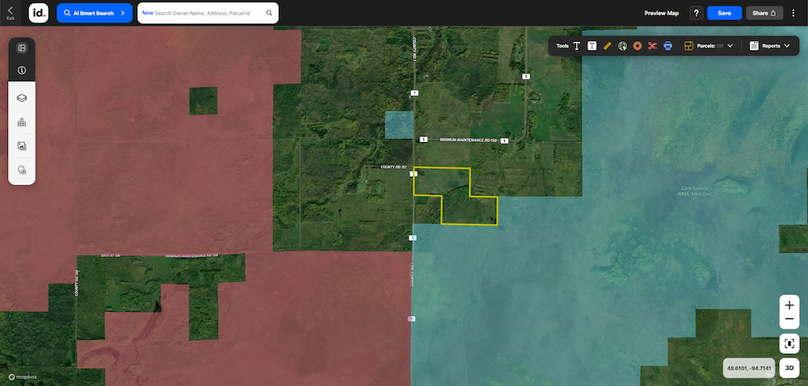This screenshot has height=386, width=808.
Task: Save the map
Action: tap(724, 13)
